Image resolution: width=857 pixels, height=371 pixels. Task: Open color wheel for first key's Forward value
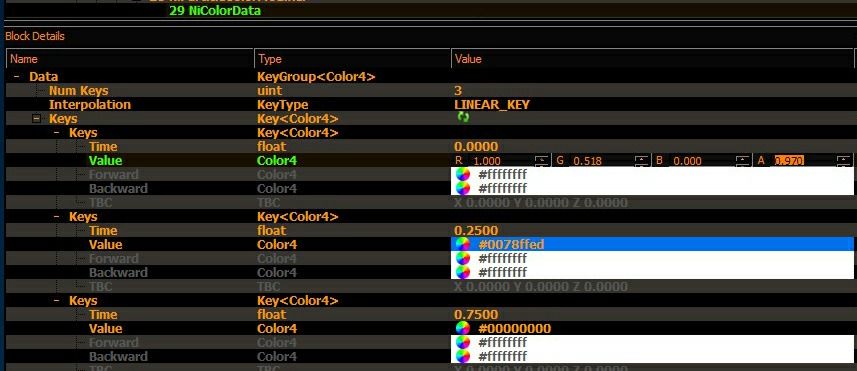(x=462, y=174)
